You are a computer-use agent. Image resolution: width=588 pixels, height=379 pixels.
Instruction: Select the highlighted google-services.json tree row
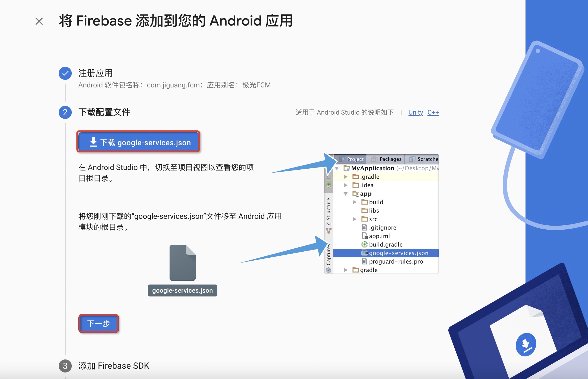[x=386, y=253]
